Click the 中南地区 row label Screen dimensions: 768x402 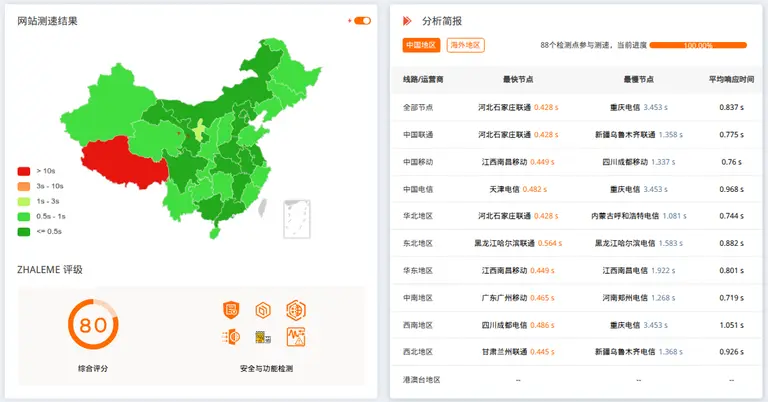point(418,298)
